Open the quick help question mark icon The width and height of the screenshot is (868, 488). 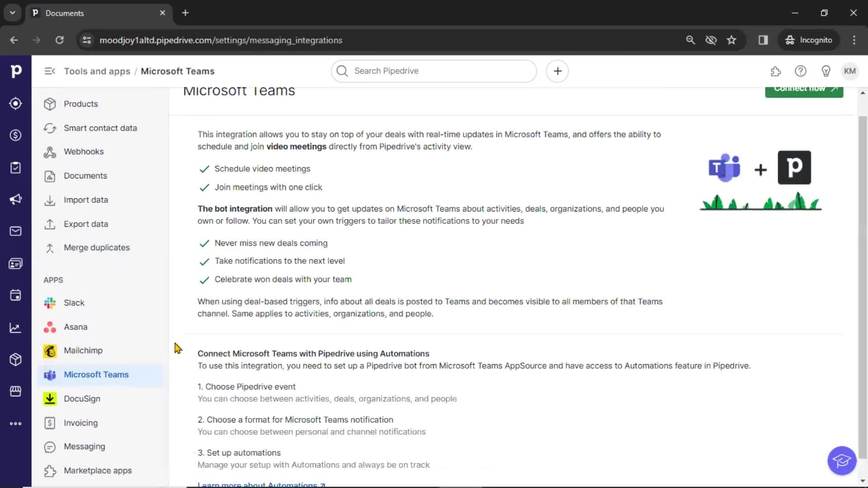[801, 71]
